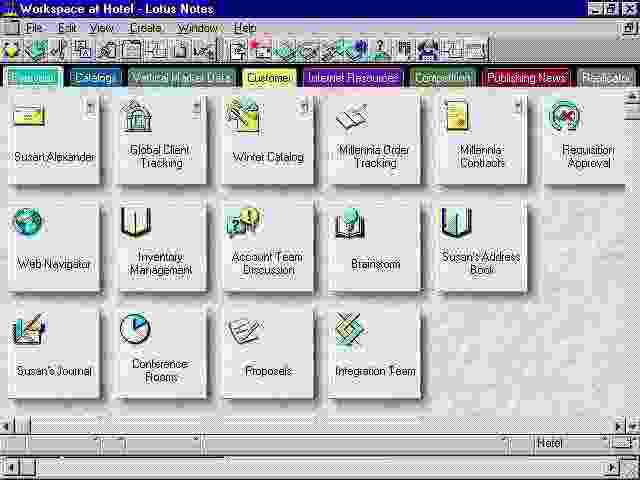Open the Proposals database

pyautogui.click(x=268, y=354)
